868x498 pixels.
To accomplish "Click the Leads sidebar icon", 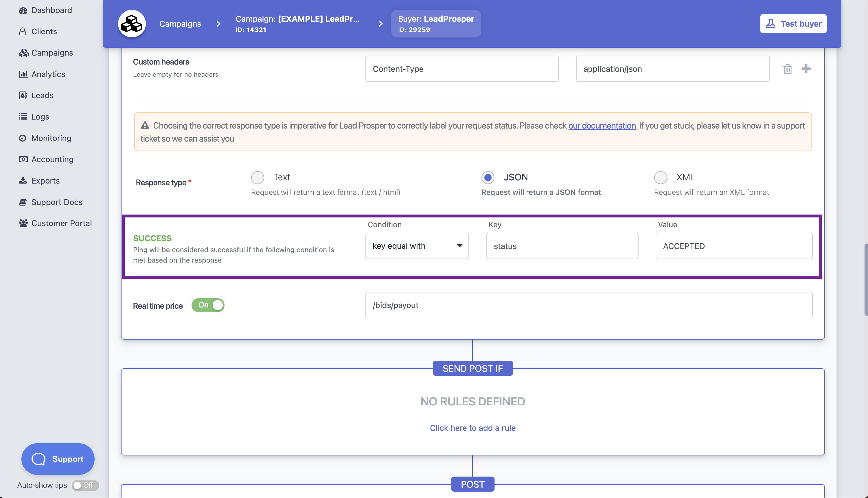I will (x=23, y=95).
